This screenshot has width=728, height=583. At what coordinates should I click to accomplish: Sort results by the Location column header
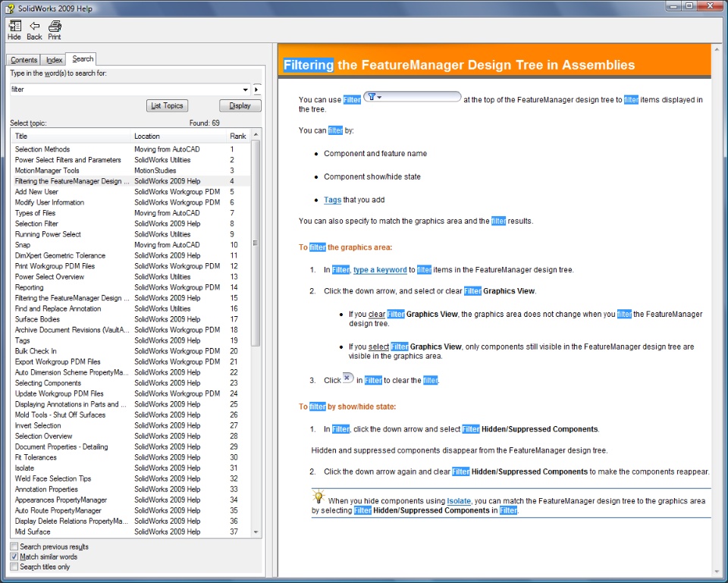click(178, 136)
